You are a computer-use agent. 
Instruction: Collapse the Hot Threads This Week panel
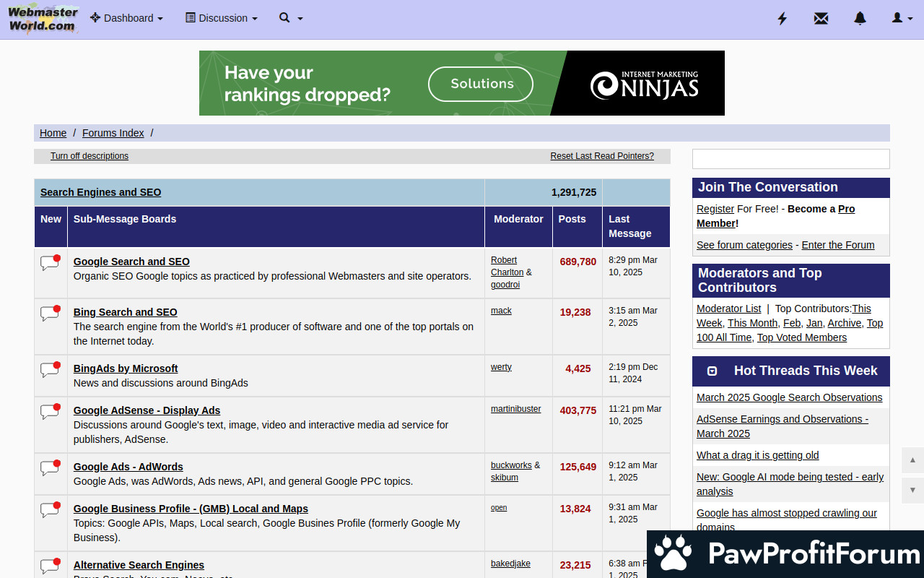712,371
